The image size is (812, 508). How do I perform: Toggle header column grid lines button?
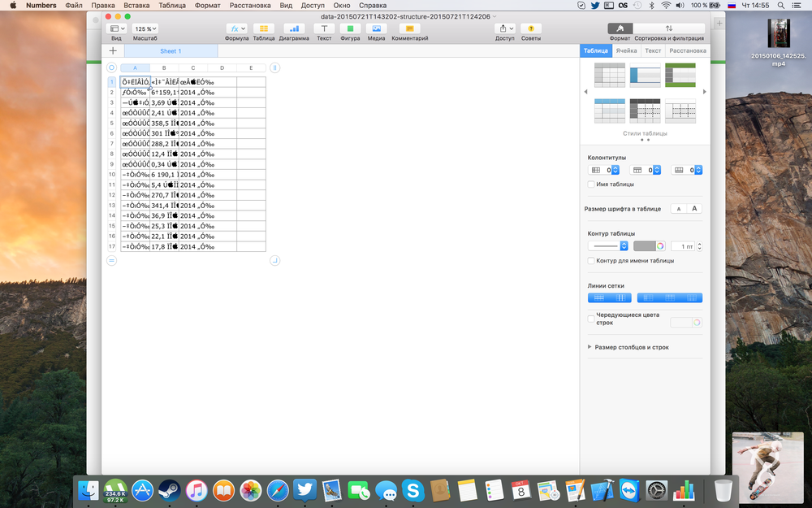pyautogui.click(x=648, y=297)
